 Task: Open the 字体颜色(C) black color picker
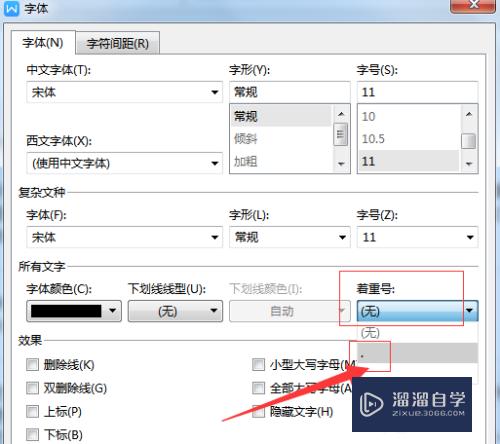pos(74,311)
